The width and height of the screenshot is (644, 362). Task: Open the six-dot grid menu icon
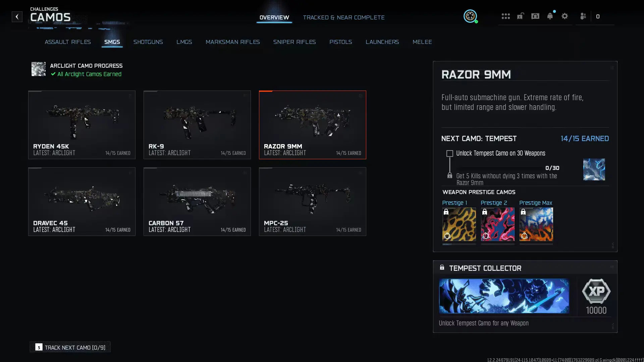coord(505,16)
